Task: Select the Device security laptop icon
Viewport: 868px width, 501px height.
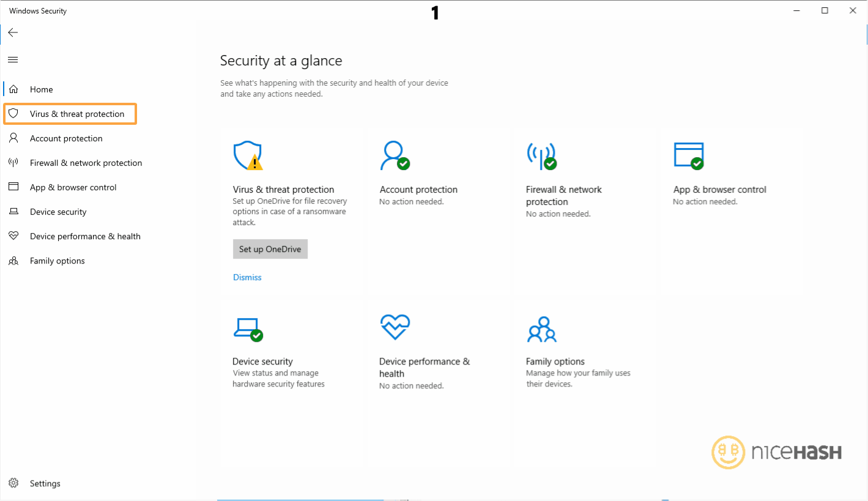Action: click(x=247, y=327)
